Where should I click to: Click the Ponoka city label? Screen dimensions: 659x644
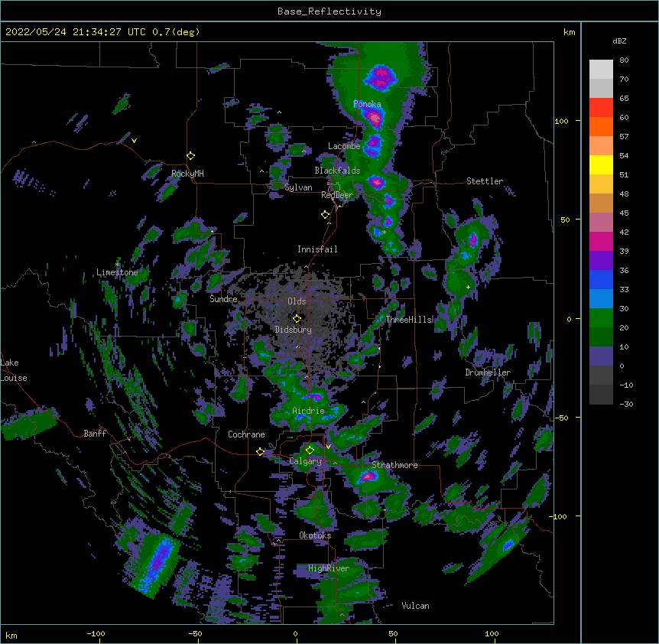click(367, 104)
